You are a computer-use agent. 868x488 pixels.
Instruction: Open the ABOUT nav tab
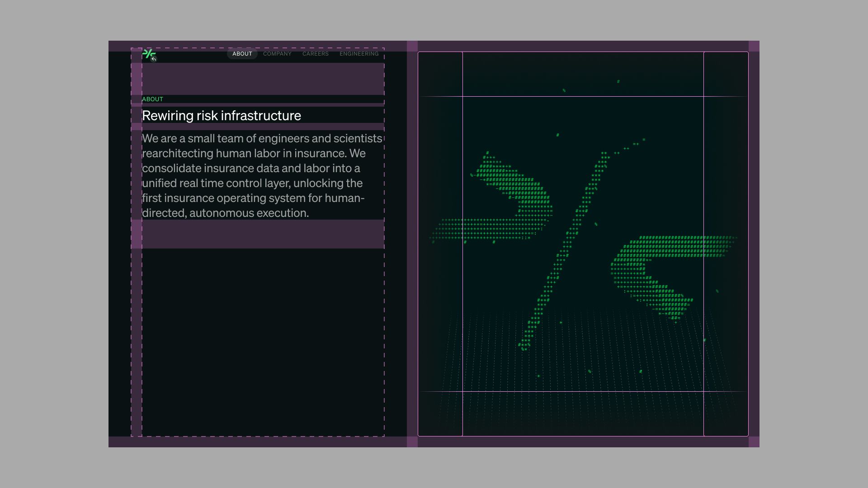point(242,54)
